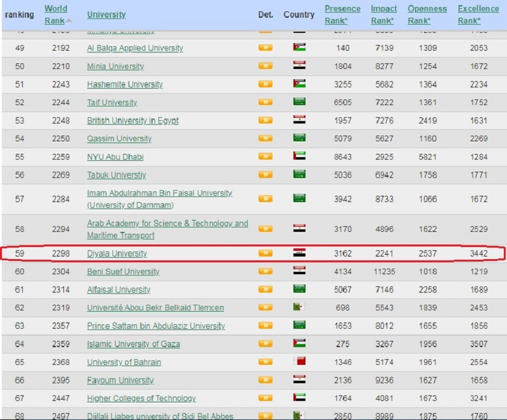Open the Diyala University details button

(266, 253)
